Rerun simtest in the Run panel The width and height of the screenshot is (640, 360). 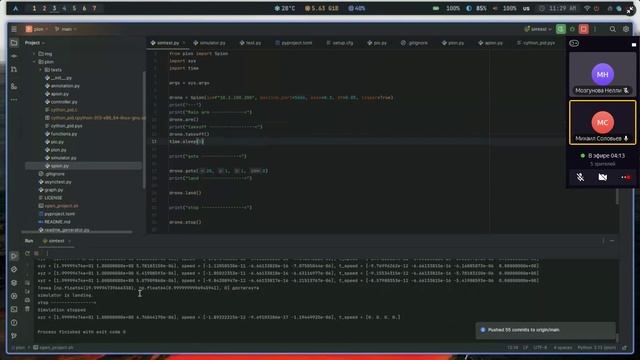point(27,253)
